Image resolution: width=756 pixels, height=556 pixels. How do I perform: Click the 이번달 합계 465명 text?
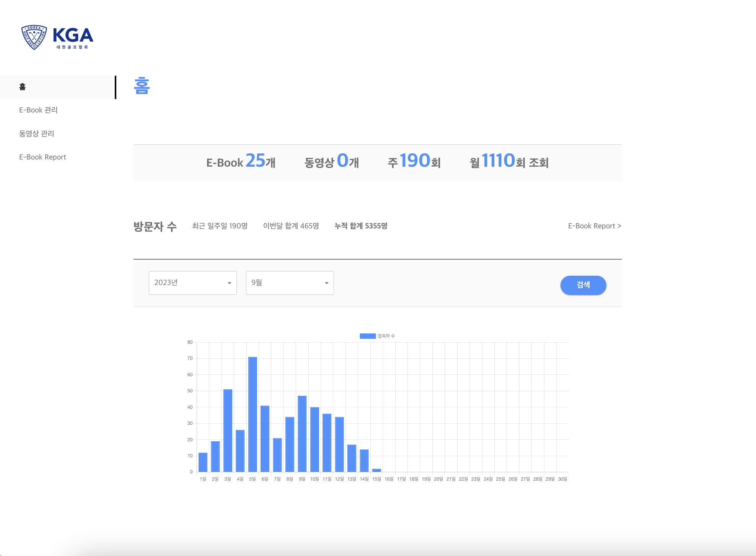[291, 226]
